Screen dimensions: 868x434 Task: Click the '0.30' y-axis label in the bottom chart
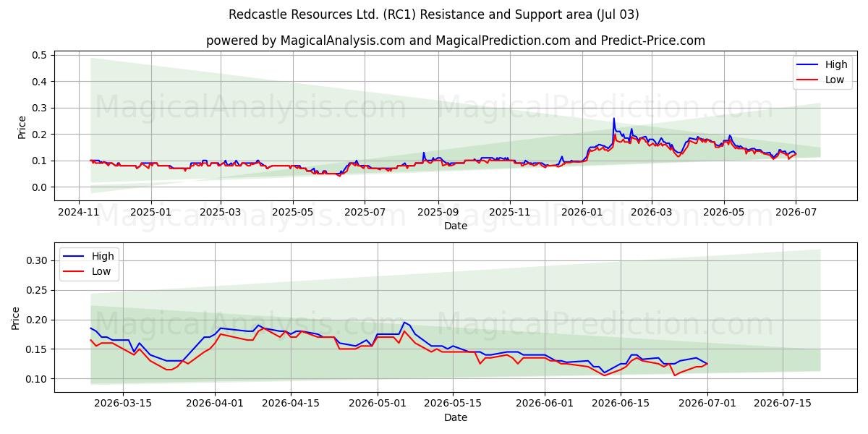click(x=37, y=260)
